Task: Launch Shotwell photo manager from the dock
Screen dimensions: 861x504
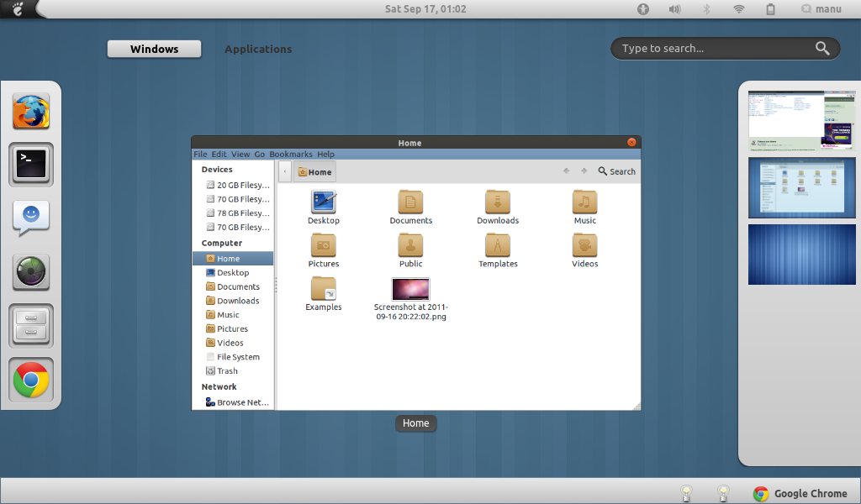Action: (30, 272)
